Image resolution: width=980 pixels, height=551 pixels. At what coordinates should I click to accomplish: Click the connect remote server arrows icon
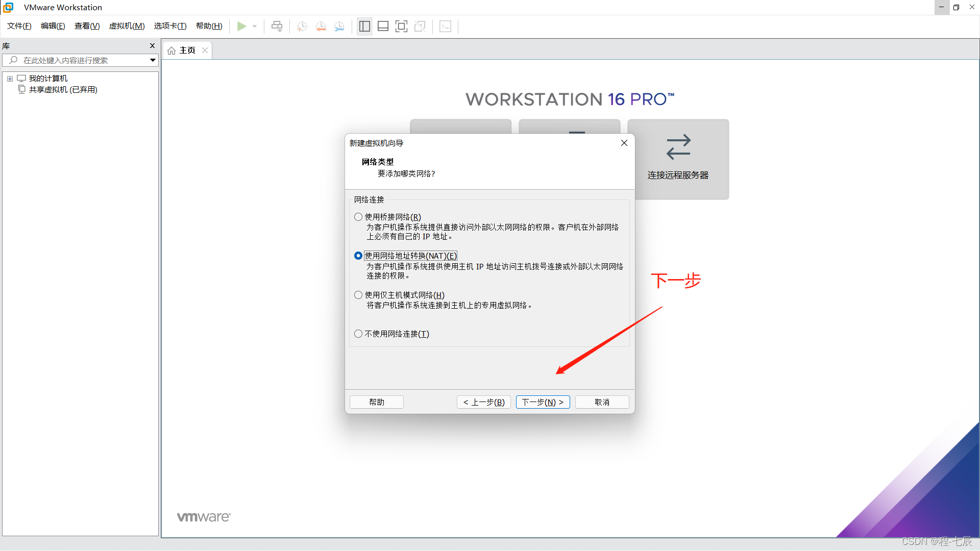(678, 147)
